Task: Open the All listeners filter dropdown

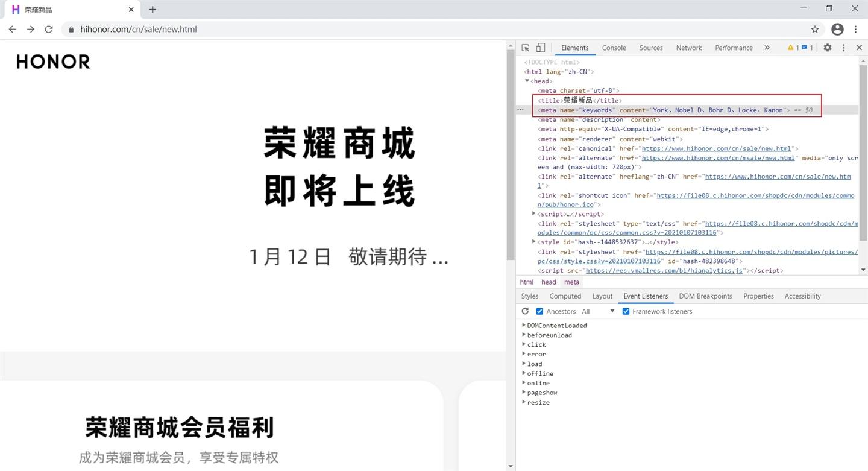Action: click(598, 311)
